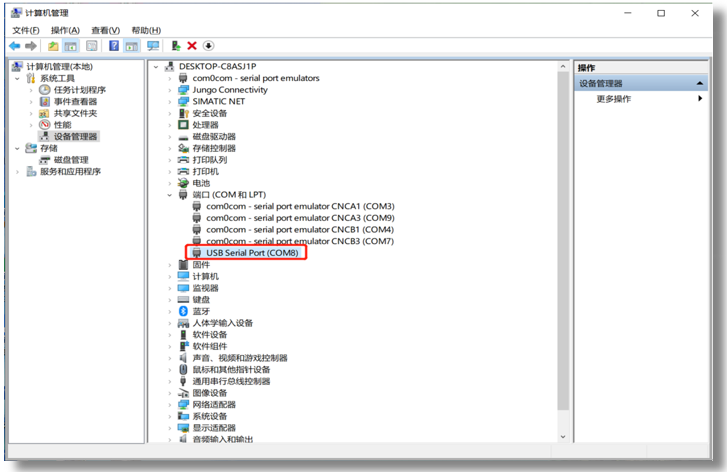The image size is (727, 472).
Task: Collapse 存储 node in left tree
Action: tap(17, 148)
